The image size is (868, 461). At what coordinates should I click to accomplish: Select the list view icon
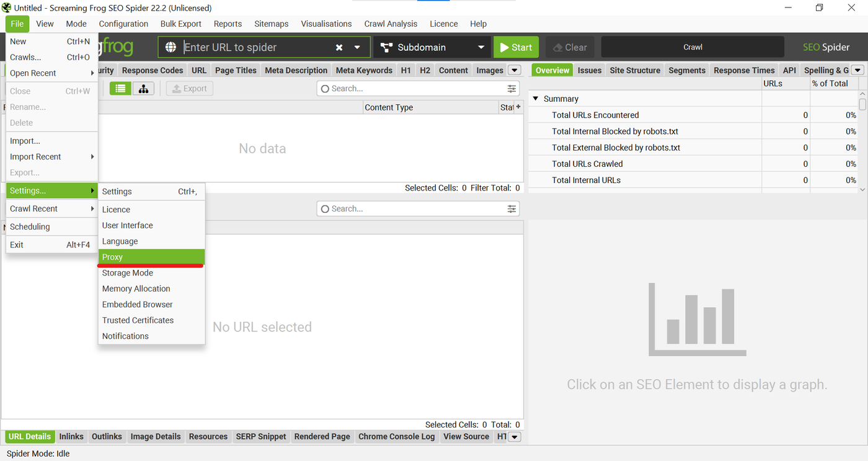click(x=120, y=89)
